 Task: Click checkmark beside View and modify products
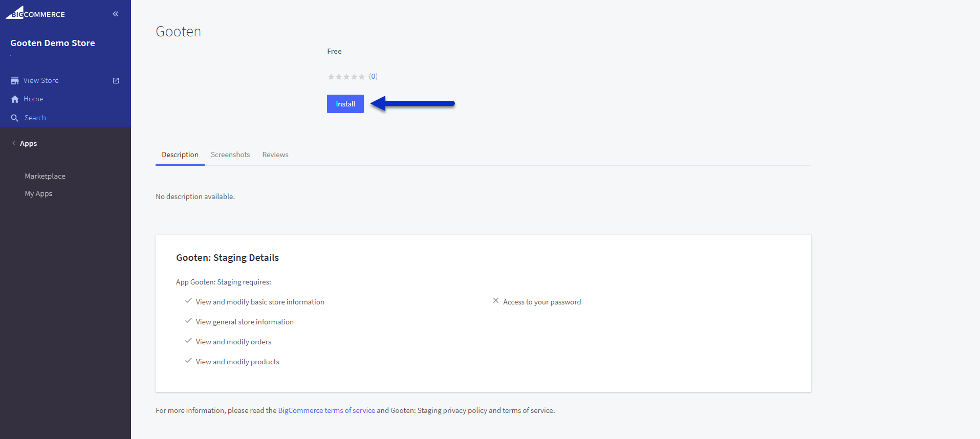[x=188, y=361]
